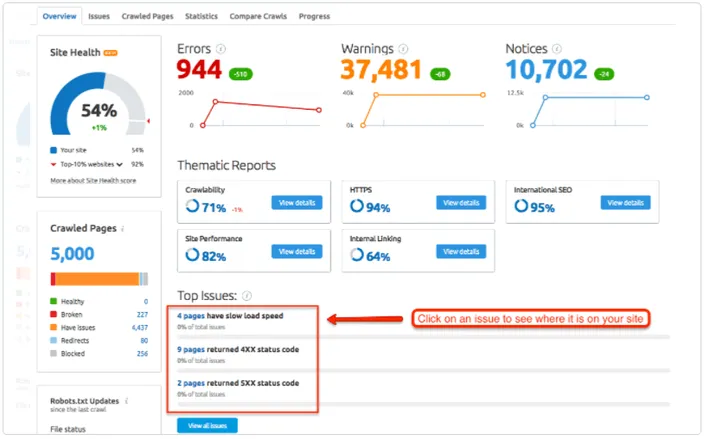This screenshot has width=704, height=439.
Task: Select the Compare Crawls tab
Action: pyautogui.click(x=258, y=16)
